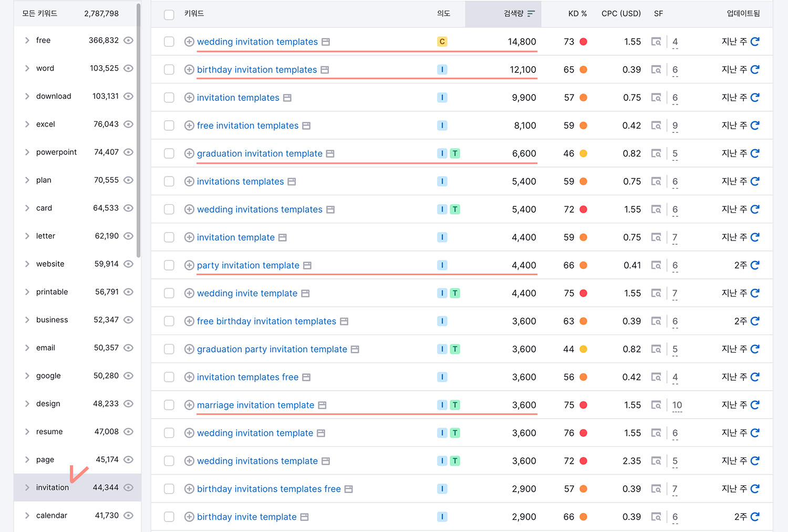Refresh metrics for 'birthday invite template' row
This screenshot has height=532, width=788.
coord(755,517)
